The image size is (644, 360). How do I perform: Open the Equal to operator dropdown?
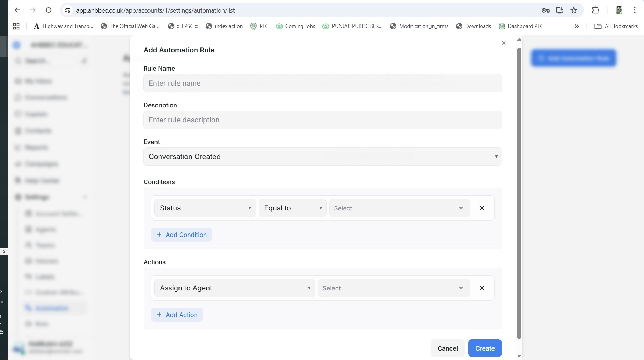click(292, 208)
